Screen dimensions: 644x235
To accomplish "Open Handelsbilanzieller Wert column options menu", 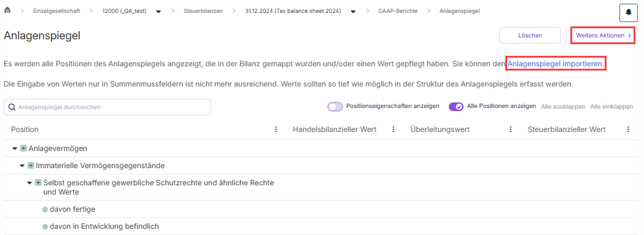I will pyautogui.click(x=393, y=129).
